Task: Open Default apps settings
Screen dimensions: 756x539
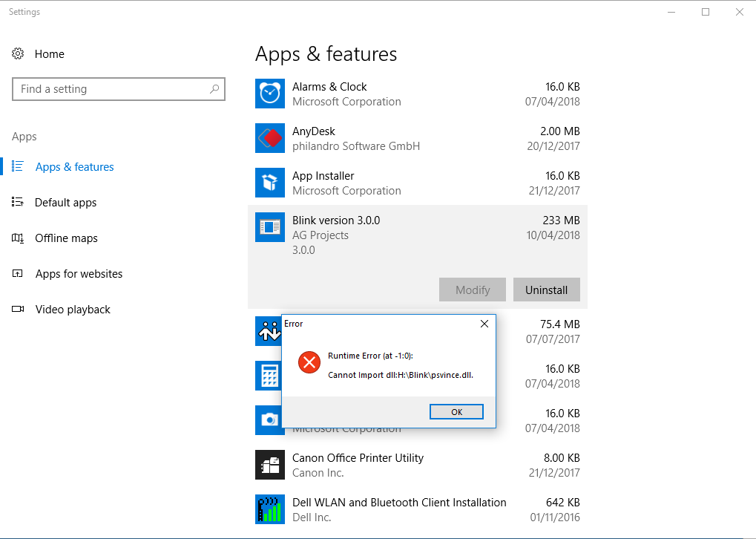Action: pos(65,202)
